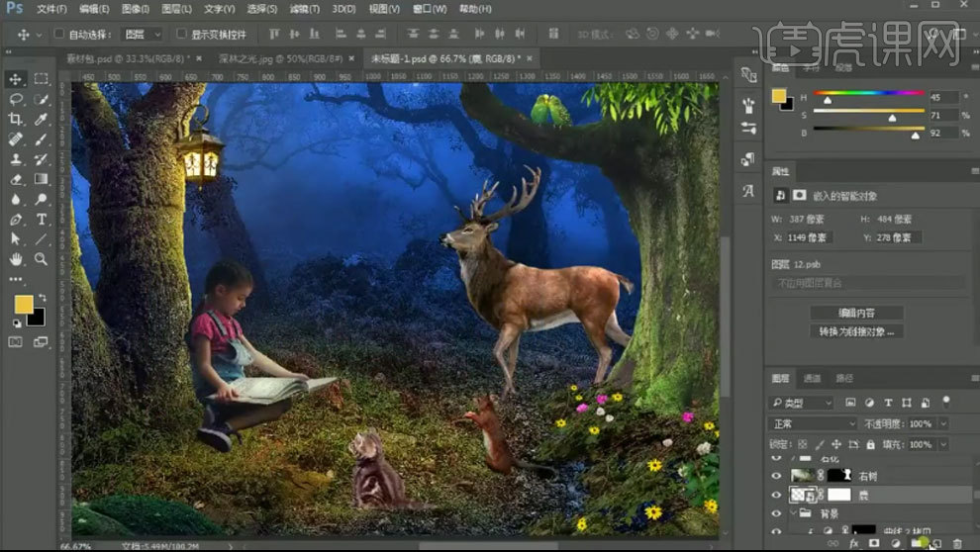
Task: Select the Brush tool
Action: click(42, 139)
